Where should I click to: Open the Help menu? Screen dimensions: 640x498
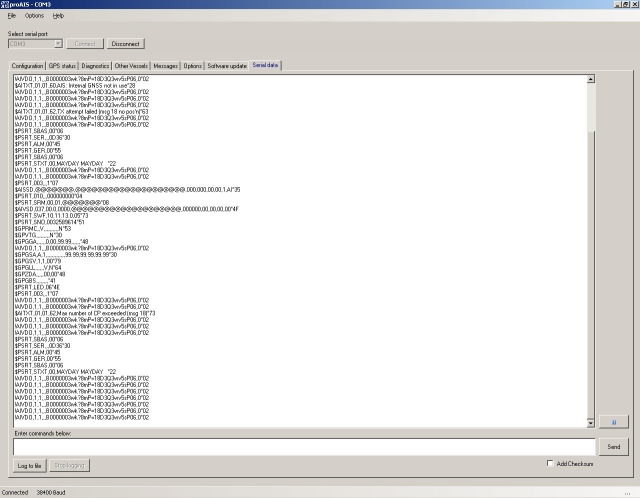click(58, 16)
